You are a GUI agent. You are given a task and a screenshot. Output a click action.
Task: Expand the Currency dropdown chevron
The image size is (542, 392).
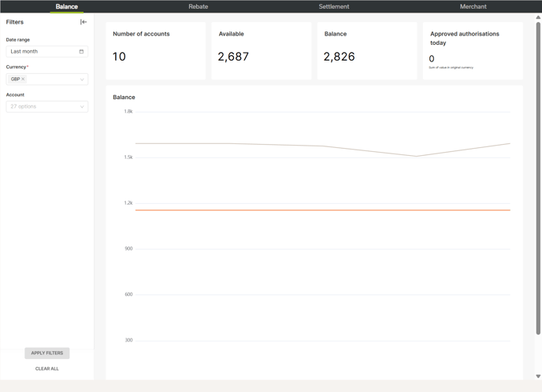[82, 80]
